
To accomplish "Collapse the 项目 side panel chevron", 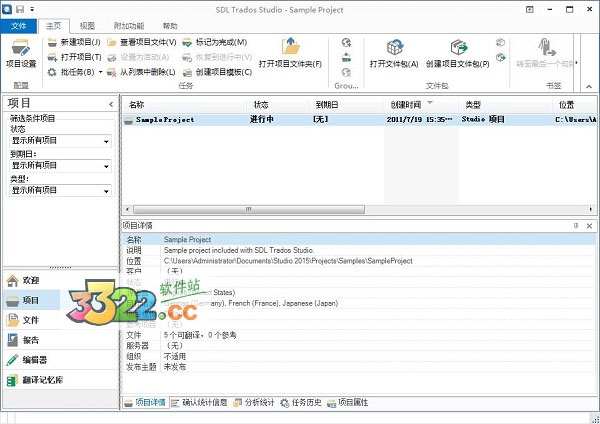I will coord(111,104).
